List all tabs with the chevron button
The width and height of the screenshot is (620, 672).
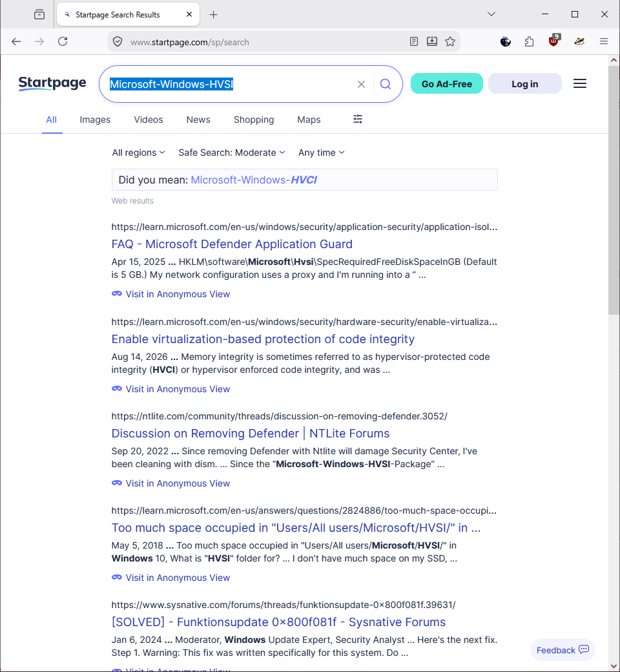point(491,14)
